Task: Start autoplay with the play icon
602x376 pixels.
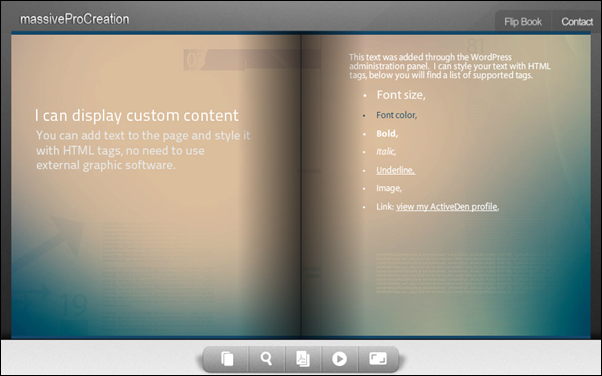Action: tap(339, 359)
